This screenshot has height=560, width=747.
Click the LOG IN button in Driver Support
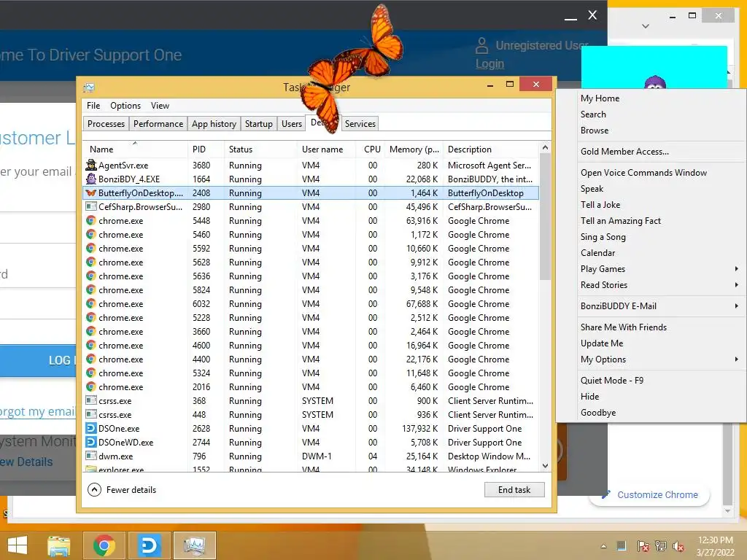[x=38, y=360]
